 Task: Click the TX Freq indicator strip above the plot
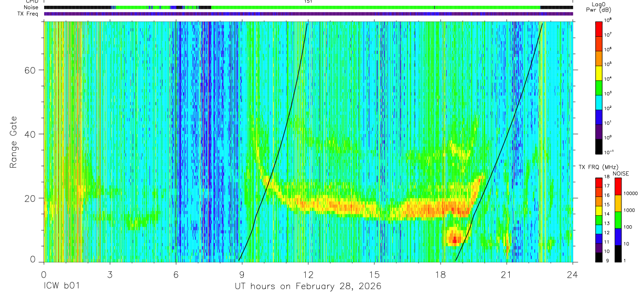[x=308, y=14]
